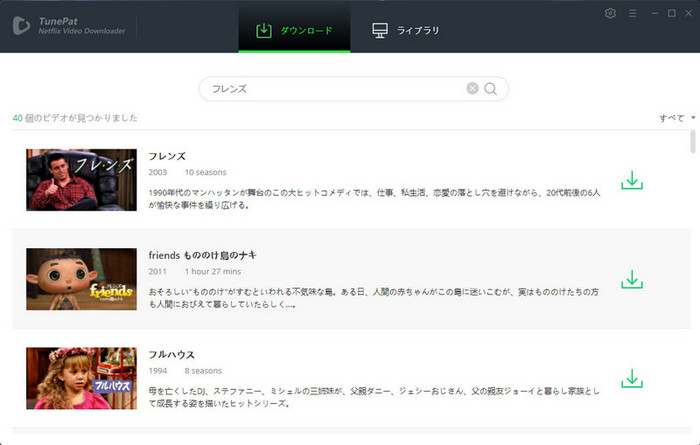Click the フレンズ show thumbnail
This screenshot has height=445, width=700.
81,180
